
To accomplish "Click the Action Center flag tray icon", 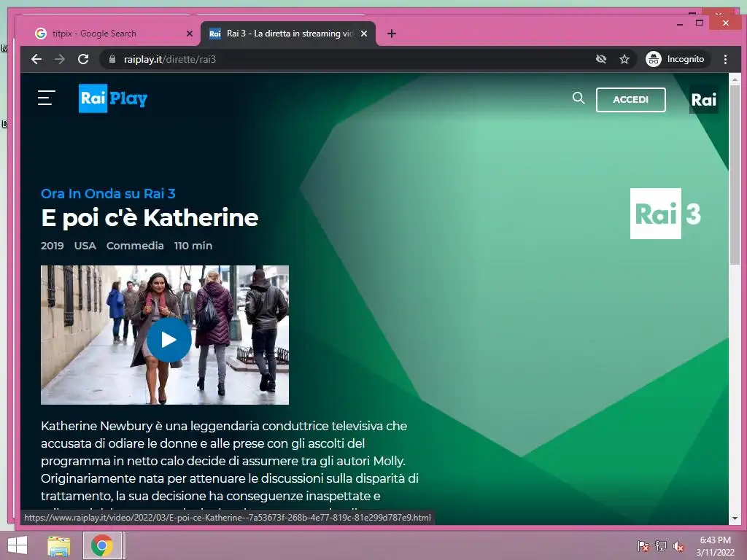I will (643, 546).
